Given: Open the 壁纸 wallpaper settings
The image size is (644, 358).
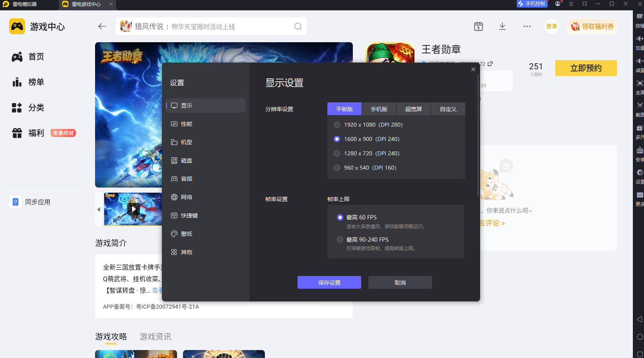Looking at the screenshot, I should click(x=206, y=234).
